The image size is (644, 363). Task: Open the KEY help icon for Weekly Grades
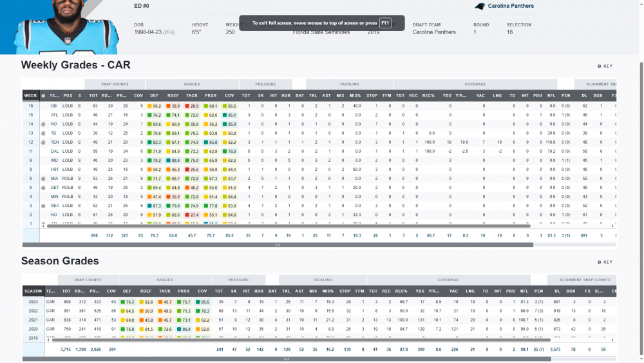pyautogui.click(x=605, y=66)
